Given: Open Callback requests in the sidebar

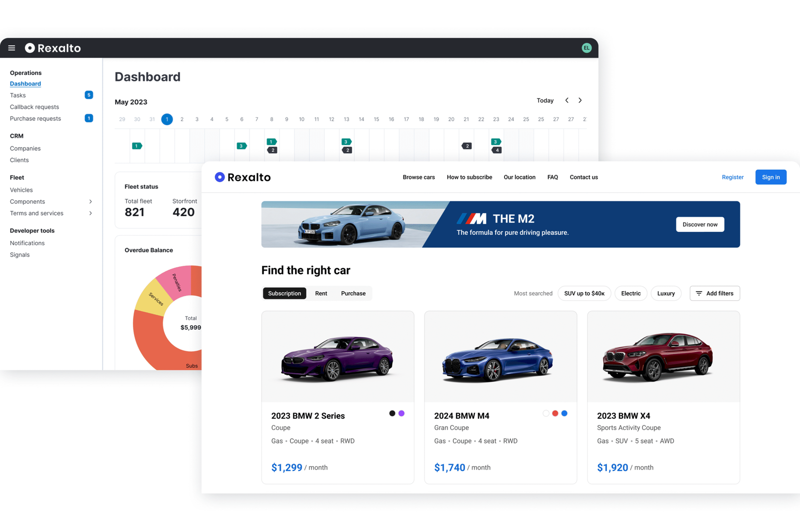Looking at the screenshot, I should coord(34,107).
